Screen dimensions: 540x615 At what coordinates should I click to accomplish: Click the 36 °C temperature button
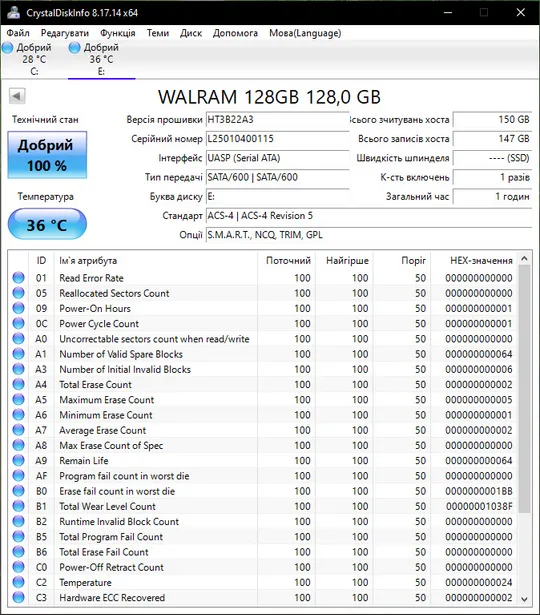pyautogui.click(x=47, y=224)
